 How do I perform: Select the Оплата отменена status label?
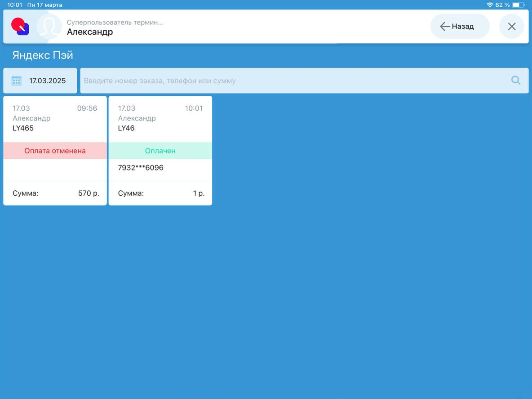point(55,151)
